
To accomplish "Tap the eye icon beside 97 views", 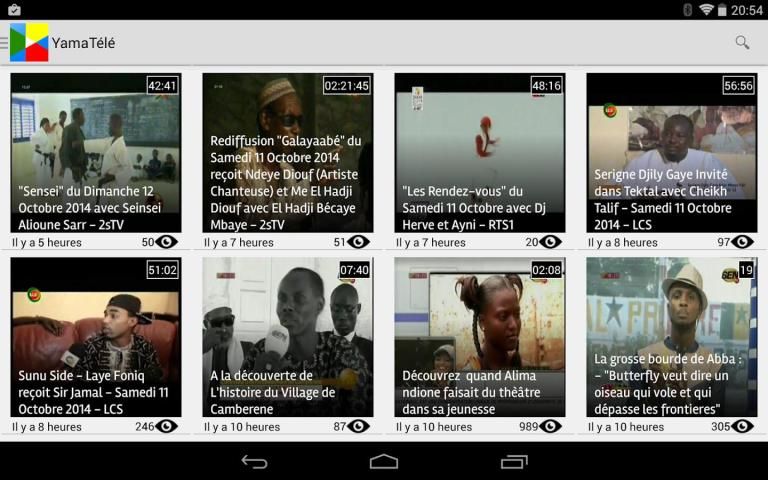I will pos(742,242).
